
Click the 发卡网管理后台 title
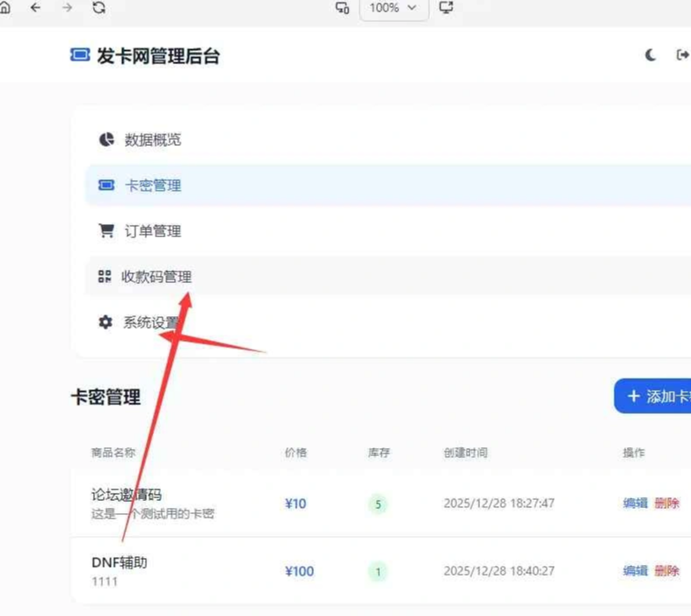pos(158,56)
